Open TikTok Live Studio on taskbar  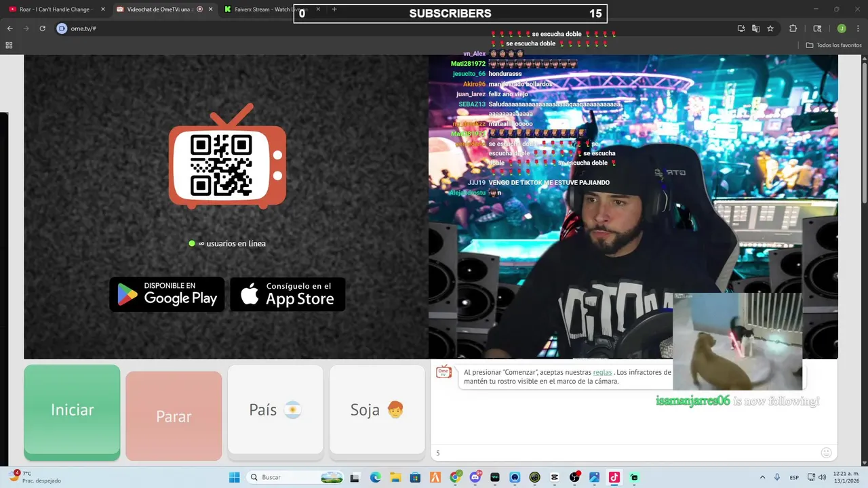614,477
